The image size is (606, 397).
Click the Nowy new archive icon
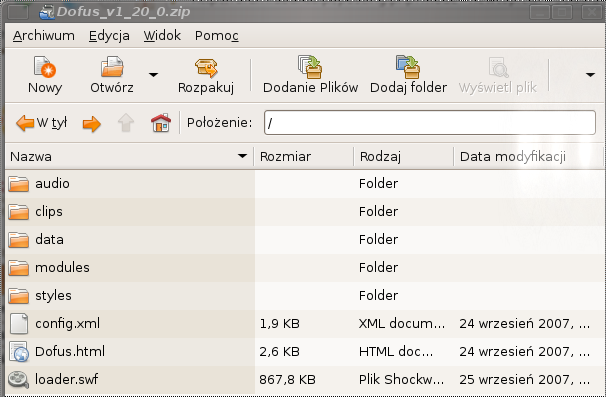[45, 67]
